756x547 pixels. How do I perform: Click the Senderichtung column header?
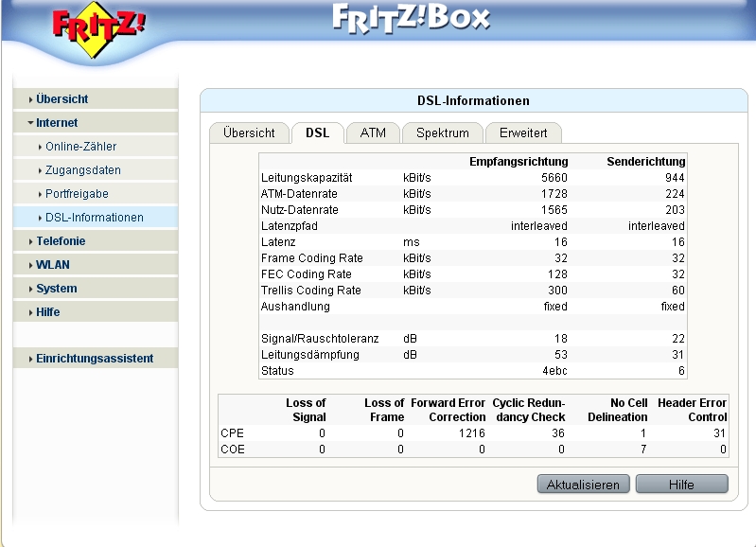[x=646, y=162]
